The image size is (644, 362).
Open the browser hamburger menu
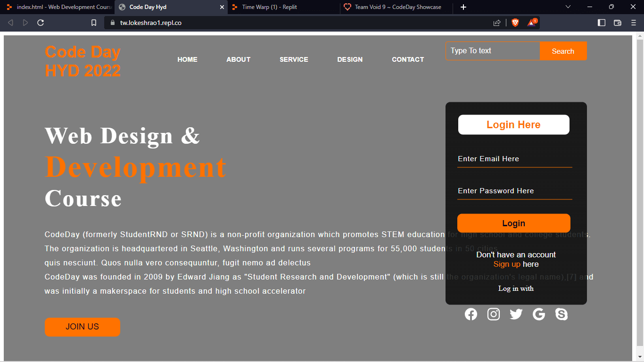pyautogui.click(x=634, y=23)
